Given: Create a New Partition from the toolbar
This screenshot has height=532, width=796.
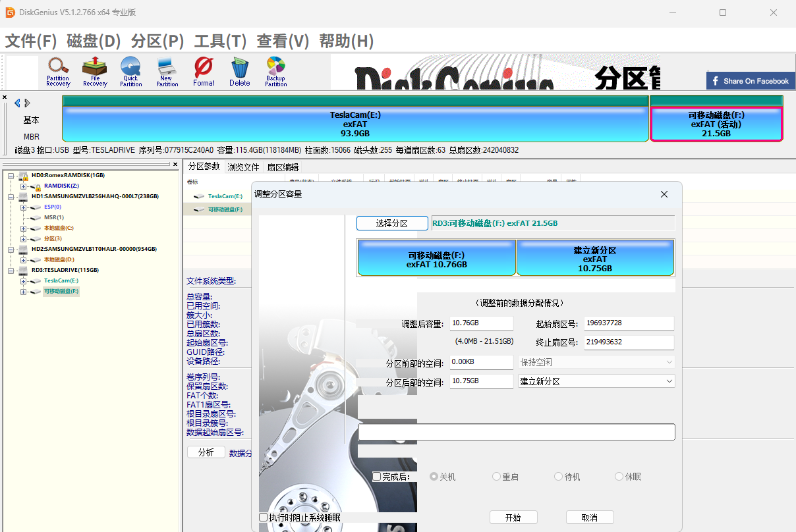Looking at the screenshot, I should [x=167, y=71].
